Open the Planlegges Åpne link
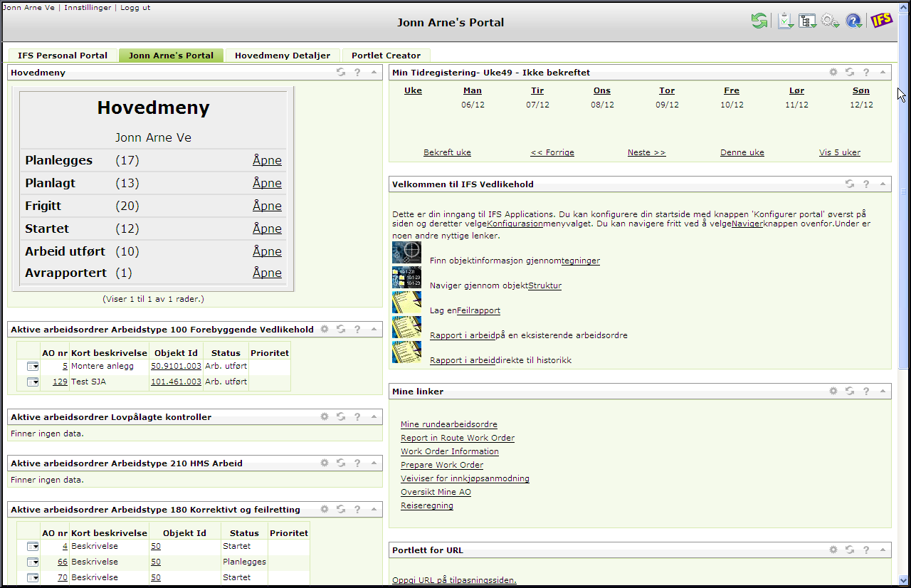 click(x=267, y=160)
